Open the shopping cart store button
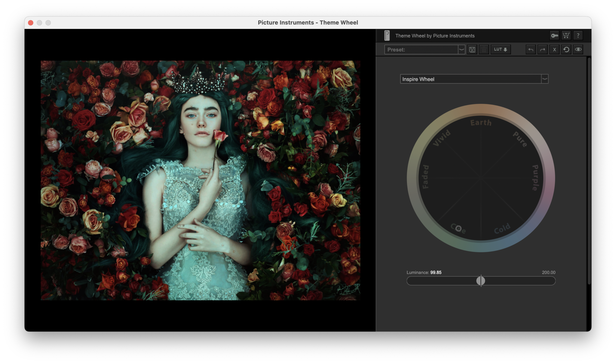616x364 pixels. point(566,35)
